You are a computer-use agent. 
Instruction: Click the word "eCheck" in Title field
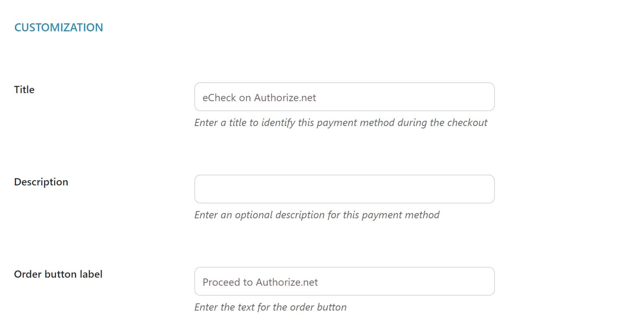pyautogui.click(x=219, y=97)
